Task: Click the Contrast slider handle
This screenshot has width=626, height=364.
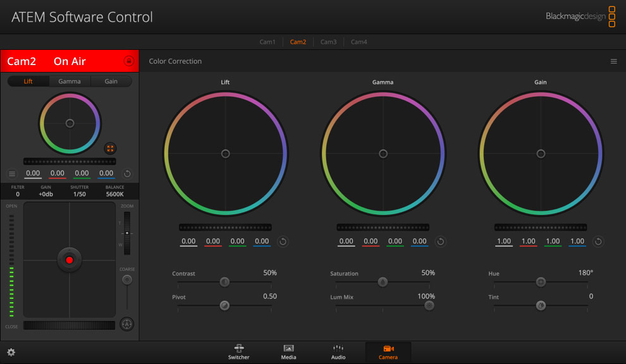Action: tap(224, 282)
